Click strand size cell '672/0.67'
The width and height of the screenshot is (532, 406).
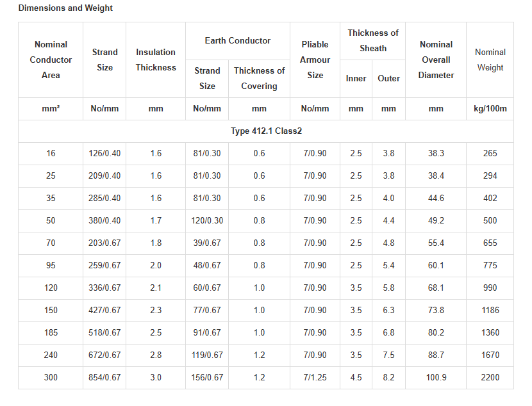104,355
